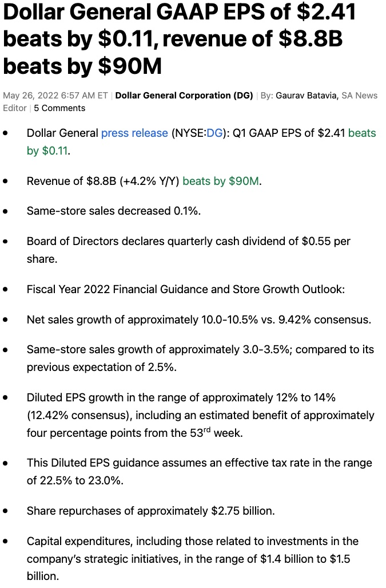This screenshot has width=386, height=588.
Task: Click green "beats by $90M" link
Action: click(x=221, y=181)
